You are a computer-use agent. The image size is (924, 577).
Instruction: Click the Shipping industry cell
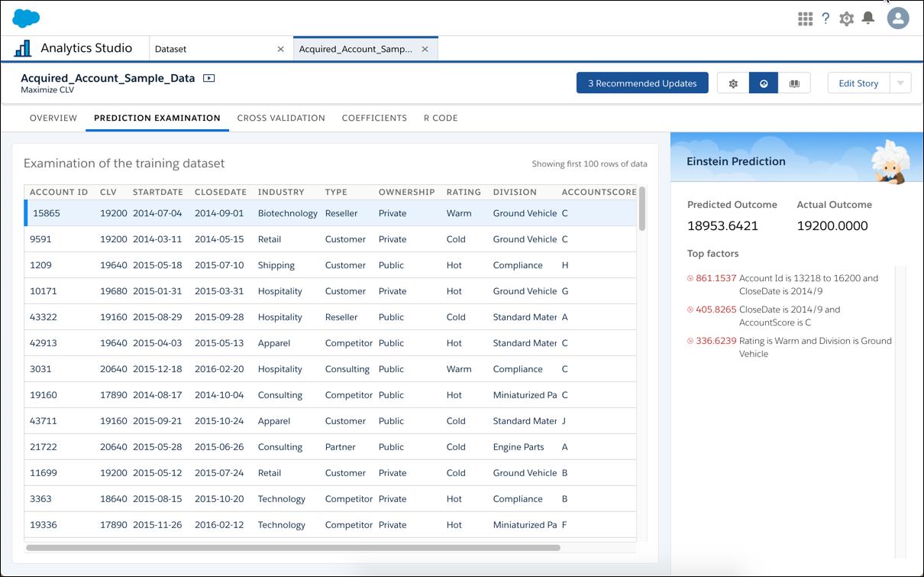click(276, 265)
